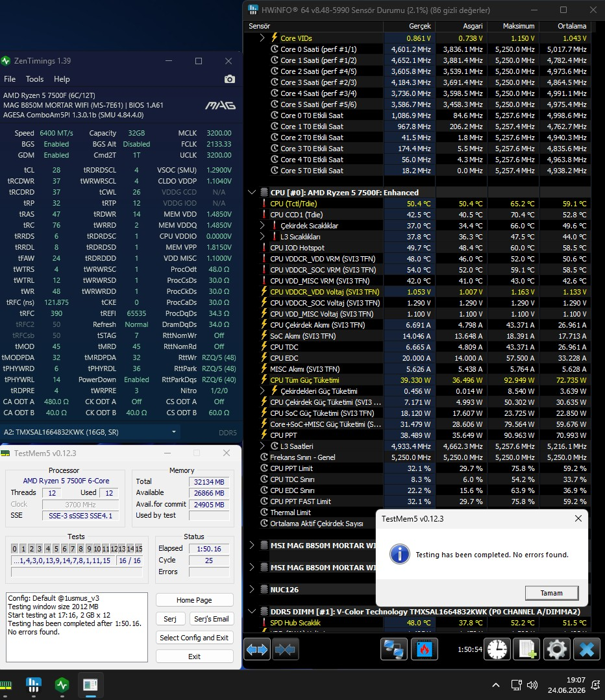The height and width of the screenshot is (700, 605).
Task: Click the Serj's Email button
Action: pos(212,619)
